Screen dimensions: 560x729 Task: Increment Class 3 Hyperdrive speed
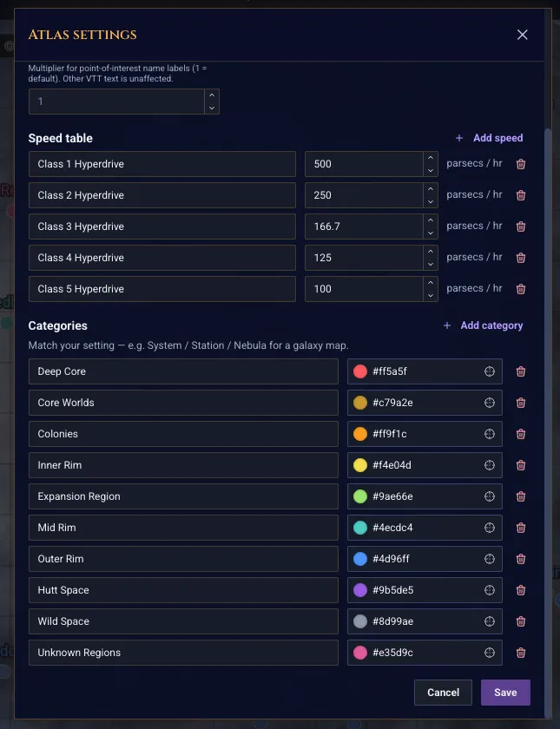(431, 220)
